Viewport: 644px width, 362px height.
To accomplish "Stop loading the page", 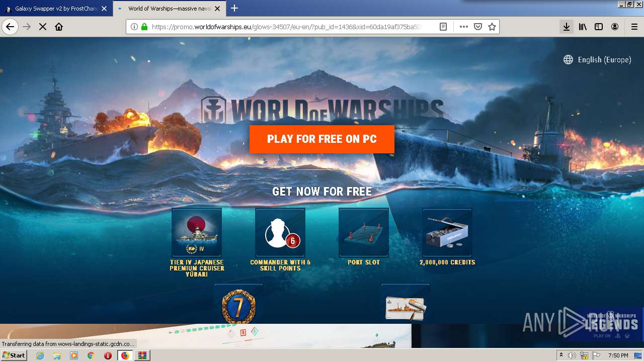I will pyautogui.click(x=43, y=27).
